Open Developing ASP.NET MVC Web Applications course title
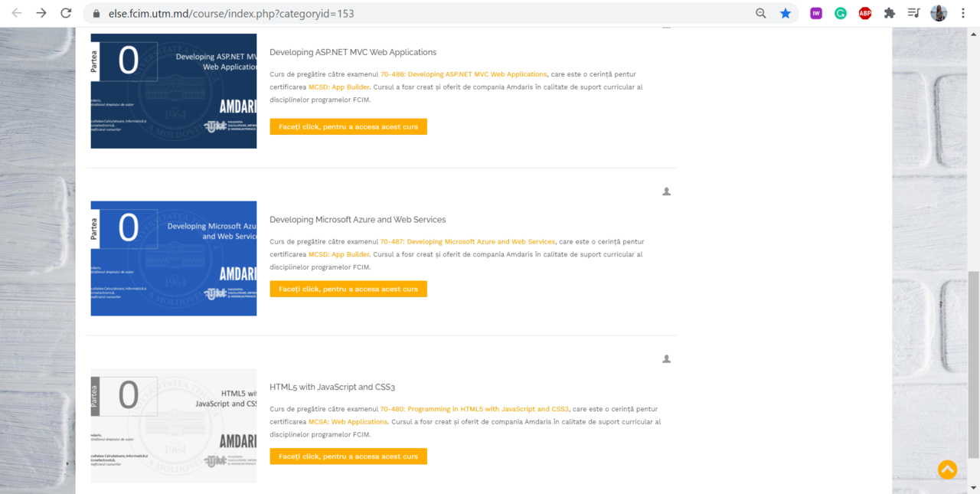The width and height of the screenshot is (980, 494). (x=353, y=52)
